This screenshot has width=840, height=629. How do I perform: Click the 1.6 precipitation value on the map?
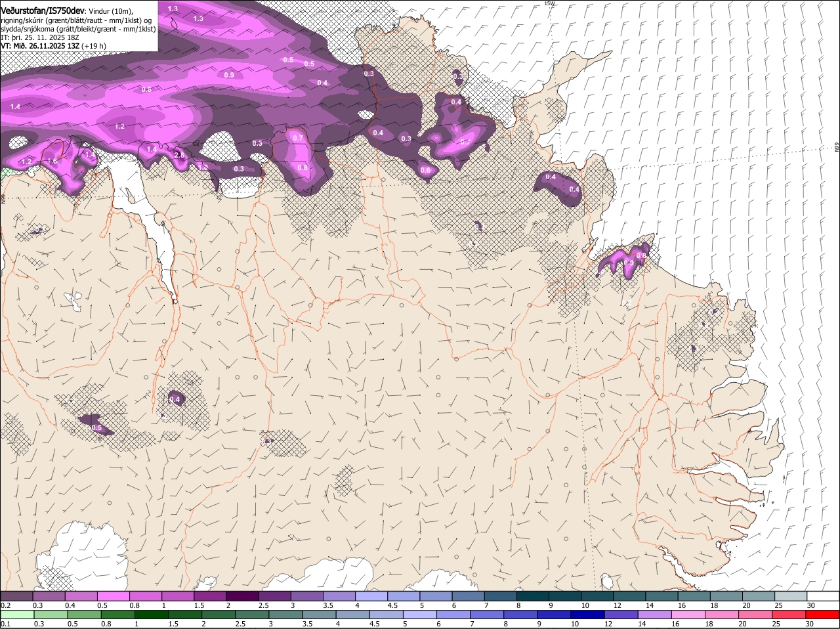point(52,161)
